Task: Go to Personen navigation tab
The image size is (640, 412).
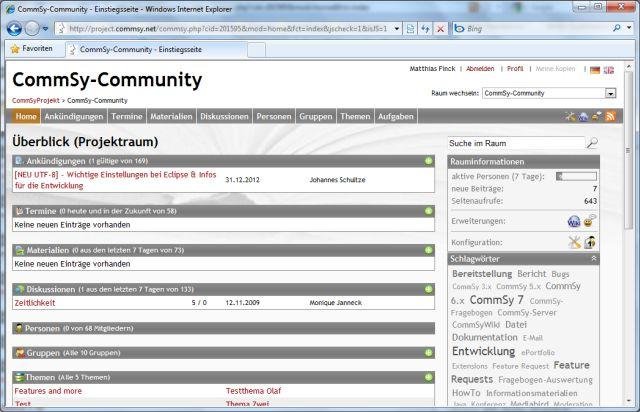Action: pos(274,116)
